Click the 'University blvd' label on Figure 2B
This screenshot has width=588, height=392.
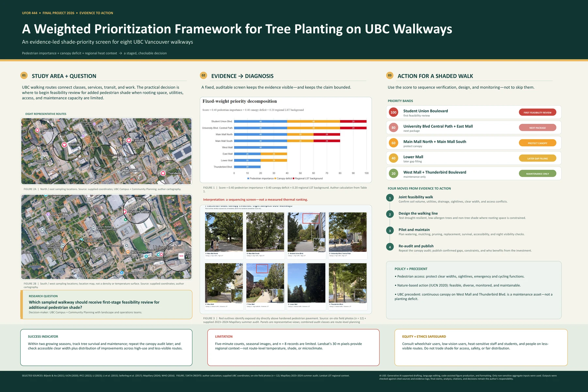pos(168,247)
